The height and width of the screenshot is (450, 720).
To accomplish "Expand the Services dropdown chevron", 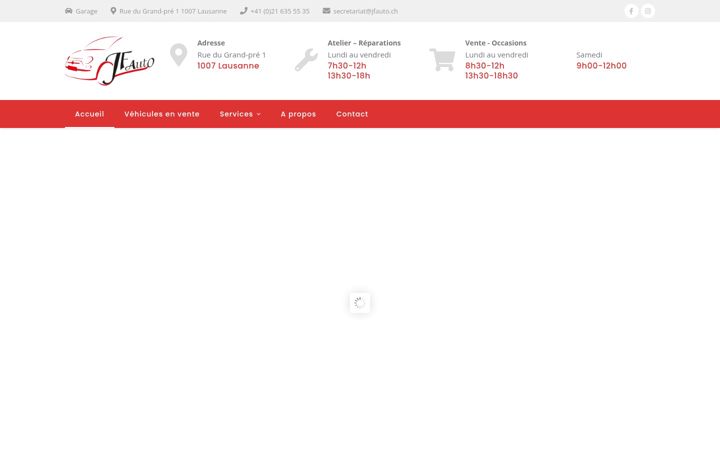I will coord(259,114).
